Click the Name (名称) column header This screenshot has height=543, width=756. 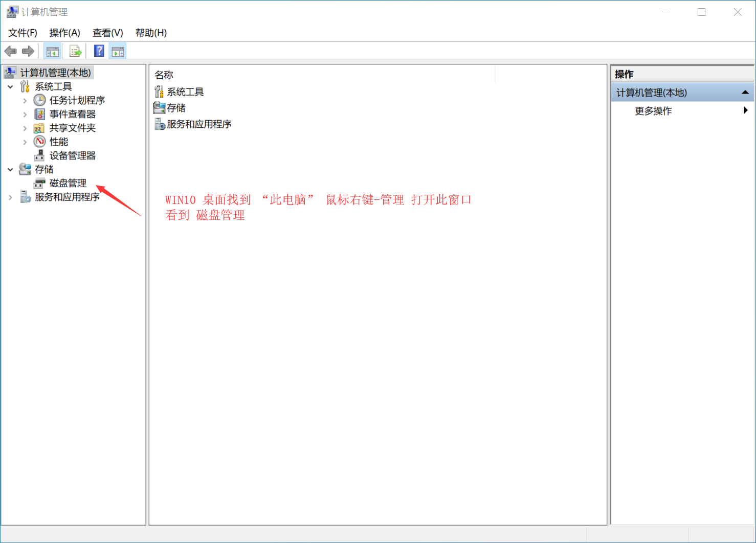[164, 75]
